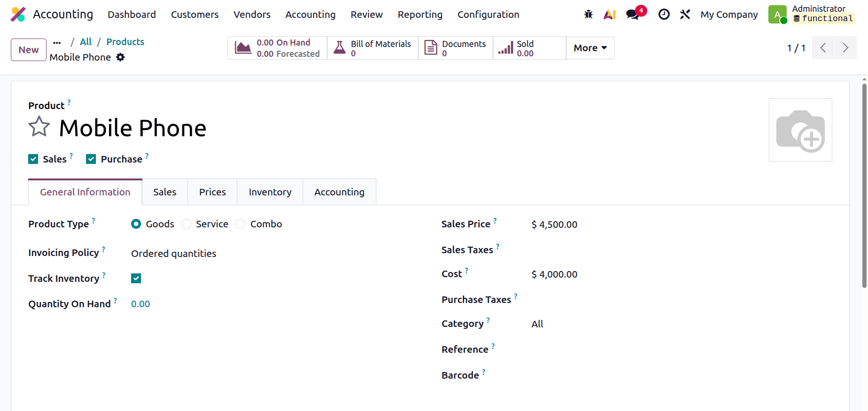Viewport: 868px width, 411px height.
Task: Click the help tooltip beside Sales Price
Action: [x=495, y=220]
